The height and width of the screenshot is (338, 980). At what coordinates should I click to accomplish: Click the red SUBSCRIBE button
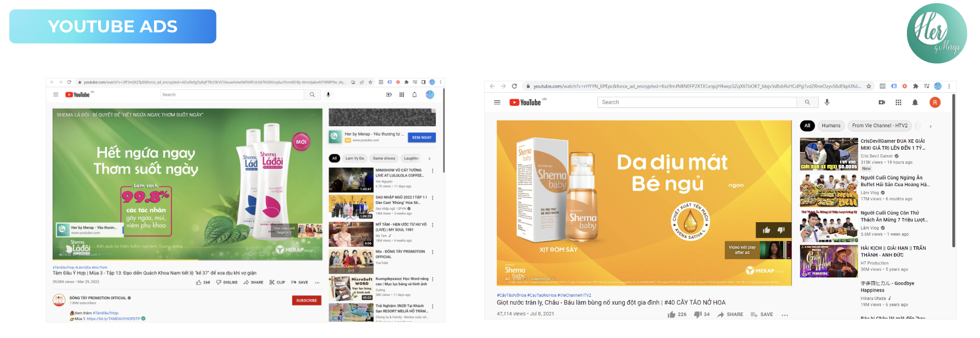[306, 300]
